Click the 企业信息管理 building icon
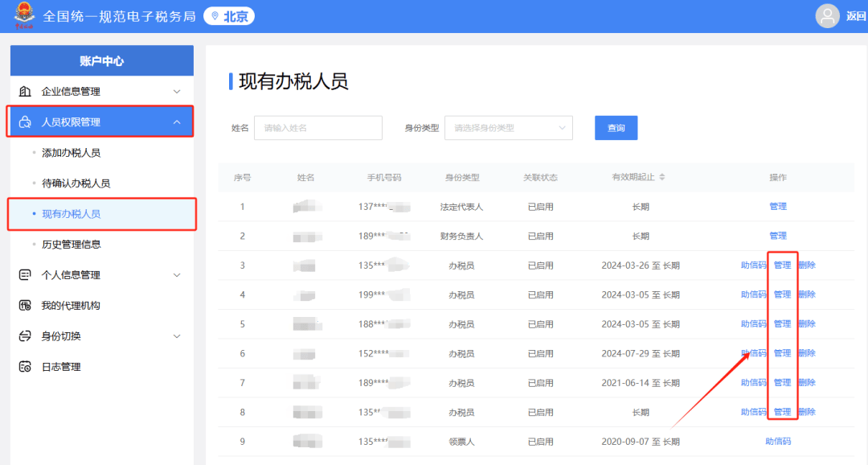The image size is (868, 465). click(x=25, y=92)
